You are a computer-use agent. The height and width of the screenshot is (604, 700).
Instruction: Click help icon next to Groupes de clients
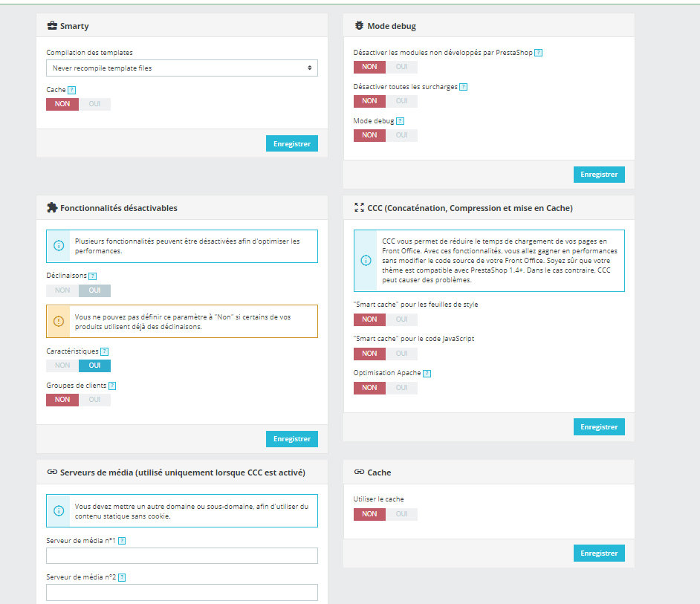tap(112, 386)
